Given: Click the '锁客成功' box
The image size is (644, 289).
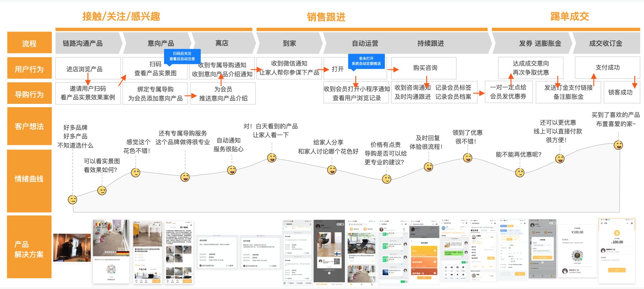Looking at the screenshot, I should coord(620,92).
